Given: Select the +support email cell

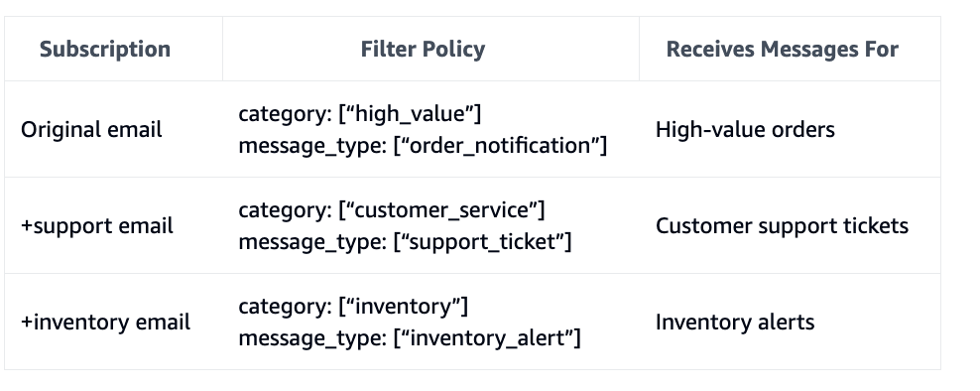Looking at the screenshot, I should pos(113,226).
